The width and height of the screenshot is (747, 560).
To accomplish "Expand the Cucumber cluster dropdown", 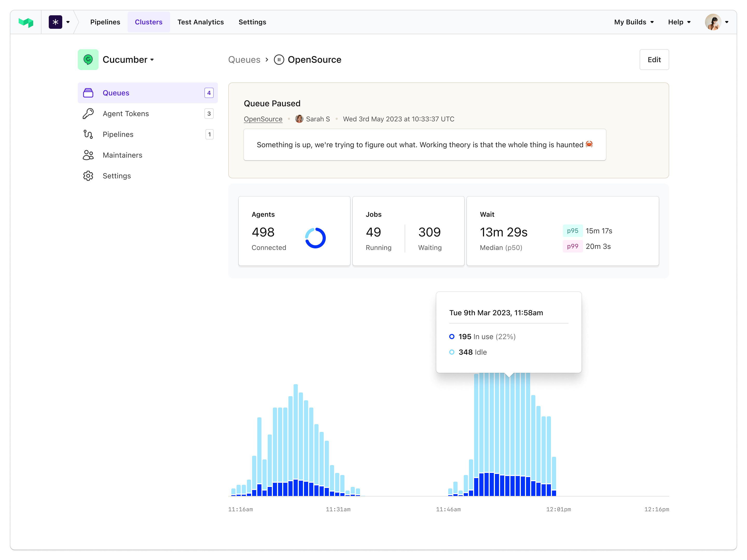I will [152, 60].
